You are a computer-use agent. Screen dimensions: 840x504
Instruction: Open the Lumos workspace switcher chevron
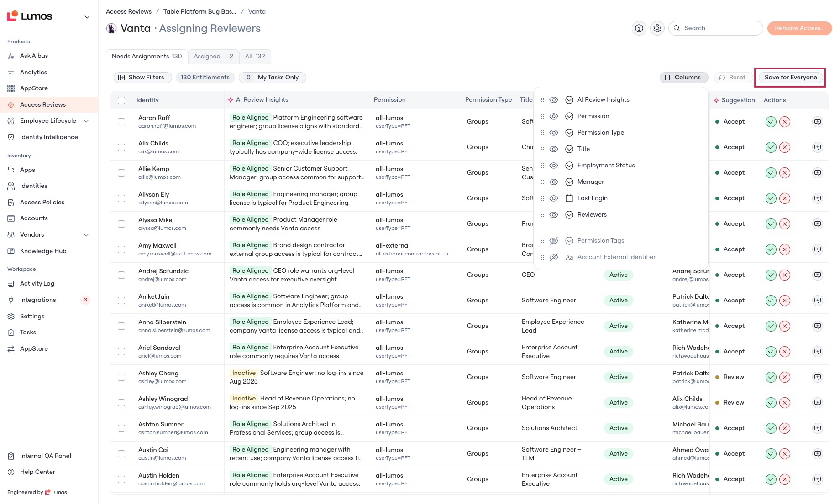click(87, 17)
